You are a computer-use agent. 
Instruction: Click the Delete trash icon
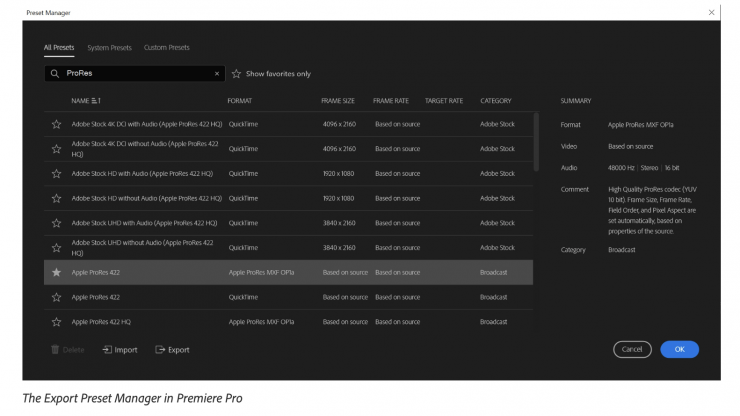[x=54, y=350]
